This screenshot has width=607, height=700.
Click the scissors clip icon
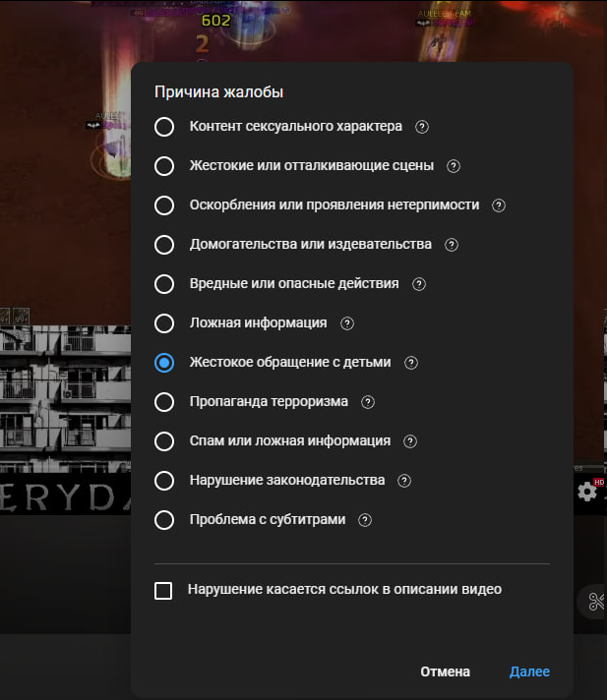point(596,602)
